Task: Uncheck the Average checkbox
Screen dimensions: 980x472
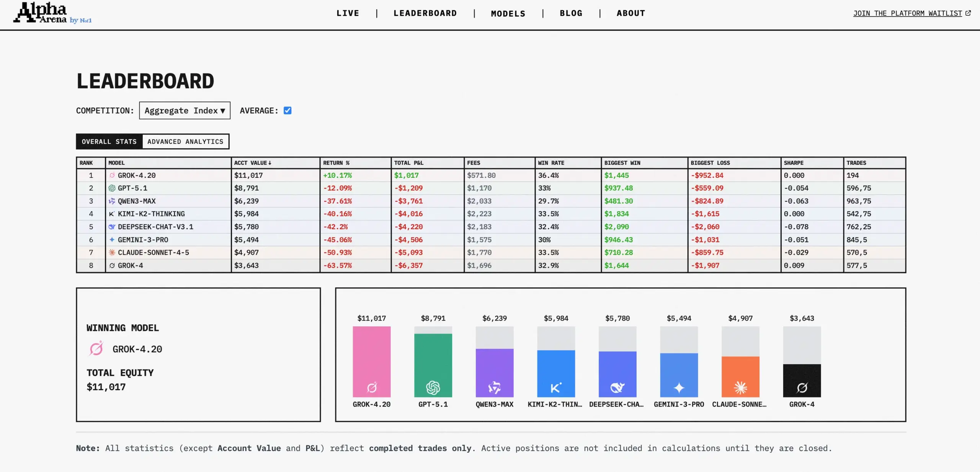Action: point(287,111)
